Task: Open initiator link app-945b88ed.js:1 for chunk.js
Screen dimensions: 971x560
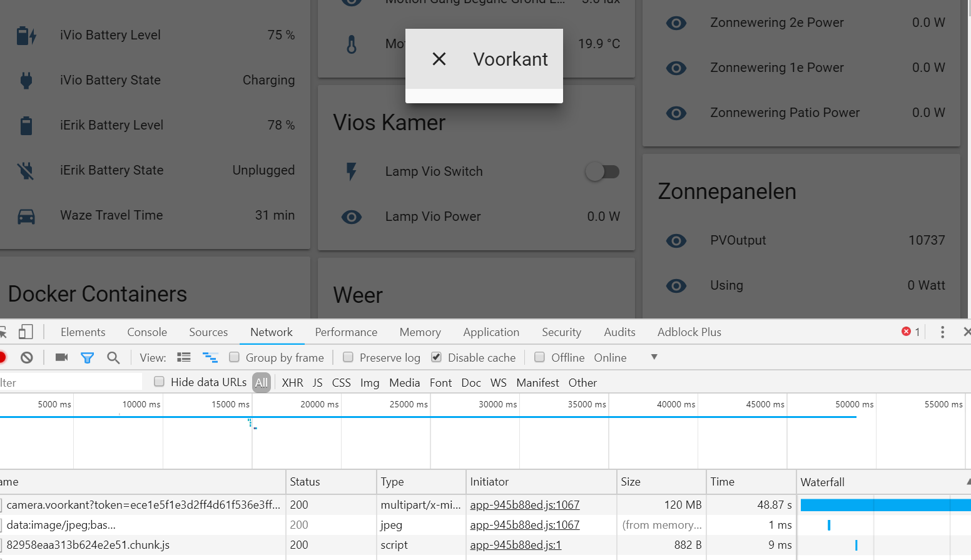Action: pos(516,545)
